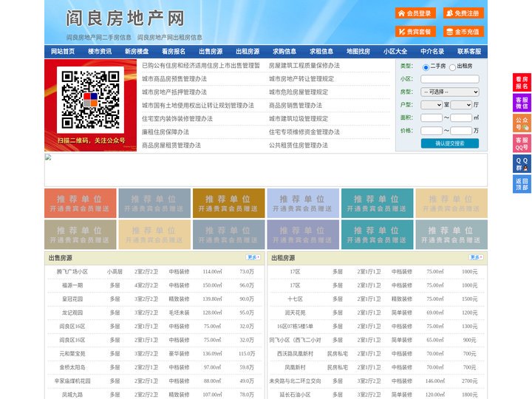The image size is (532, 399).
Task: Click the 客服微信 side icon
Action: tap(522, 103)
